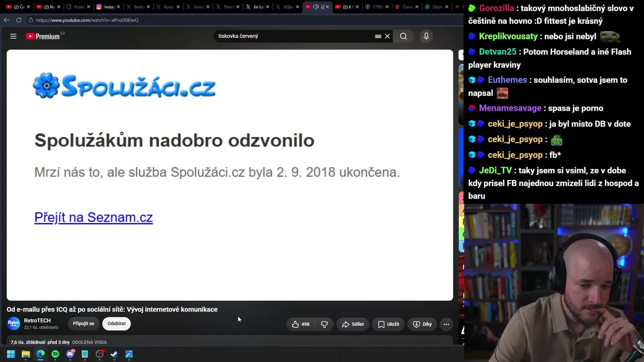Viewport: 644px width, 362px height.
Task: Save the video with Uložit
Action: [x=388, y=324]
